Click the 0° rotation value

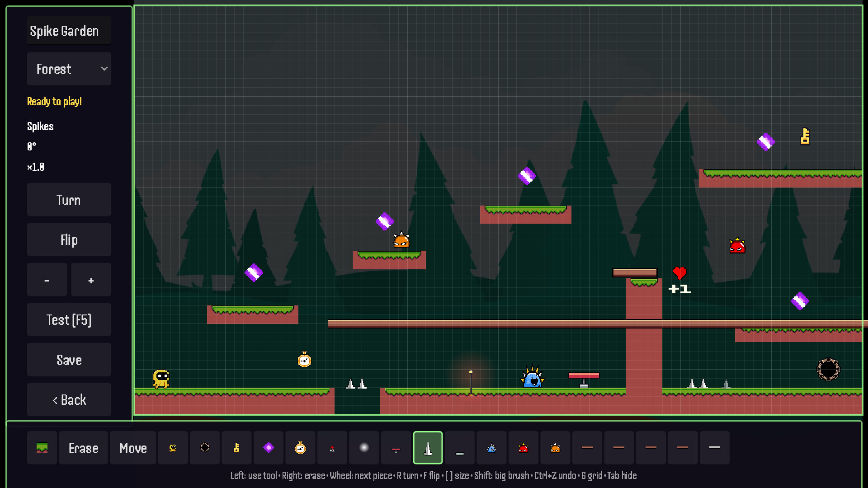32,146
